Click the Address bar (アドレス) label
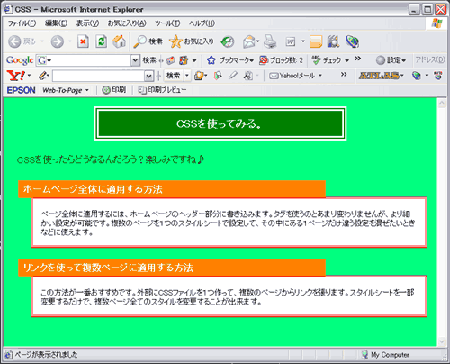Screen dimensions: 450x364 pos(430,60)
